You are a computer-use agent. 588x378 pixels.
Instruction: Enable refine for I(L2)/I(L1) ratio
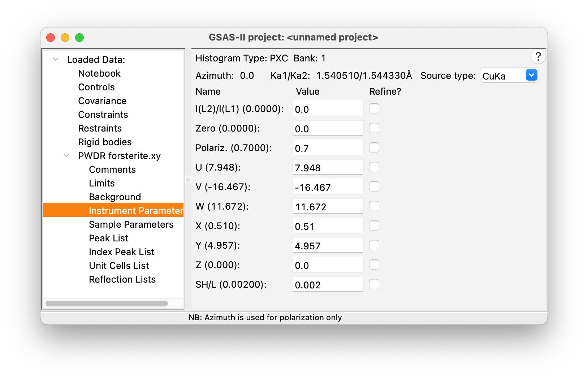tap(374, 109)
